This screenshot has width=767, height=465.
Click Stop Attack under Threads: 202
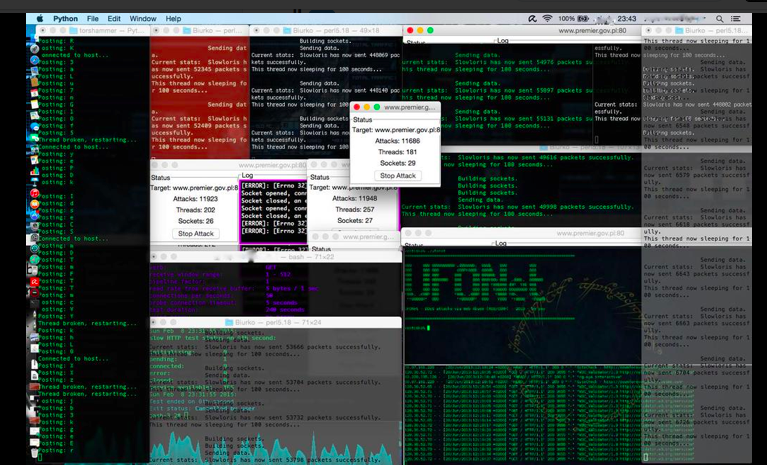(196, 234)
